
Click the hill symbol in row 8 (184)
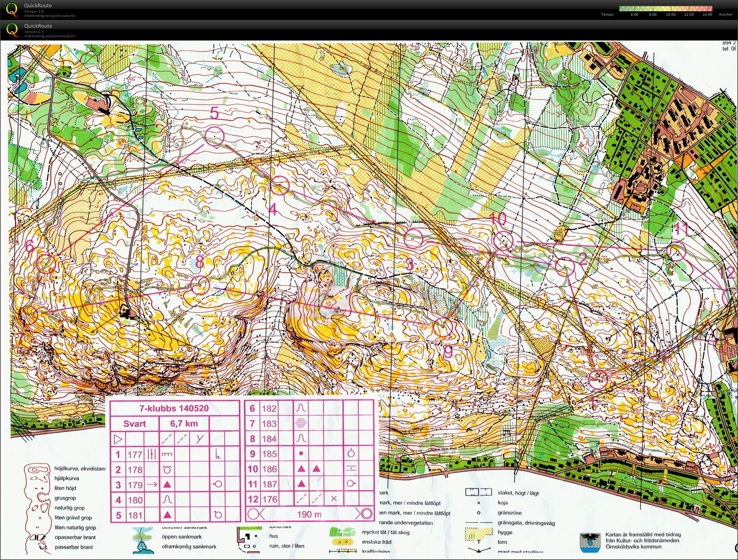click(301, 439)
